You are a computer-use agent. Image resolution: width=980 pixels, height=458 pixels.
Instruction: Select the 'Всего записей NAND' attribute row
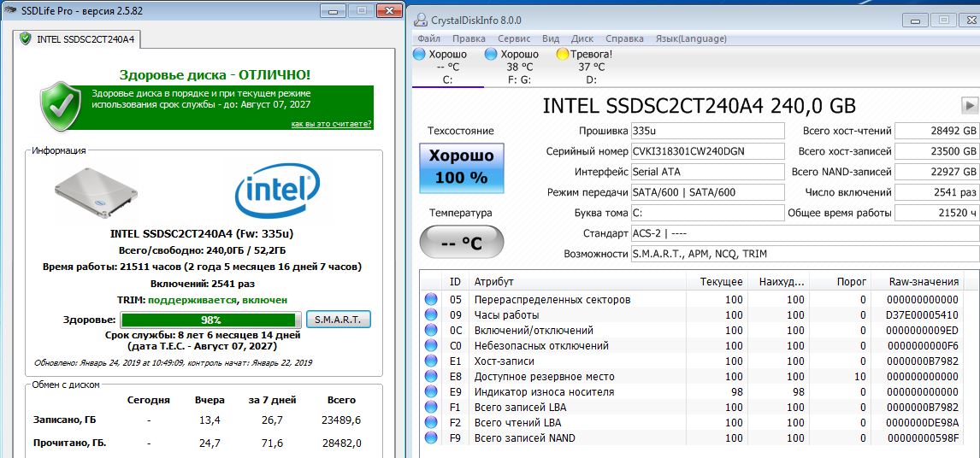(692, 437)
